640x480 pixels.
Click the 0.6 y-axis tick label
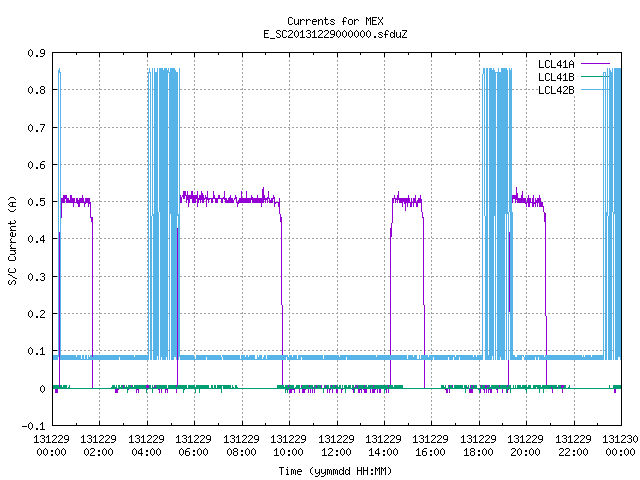(x=37, y=165)
